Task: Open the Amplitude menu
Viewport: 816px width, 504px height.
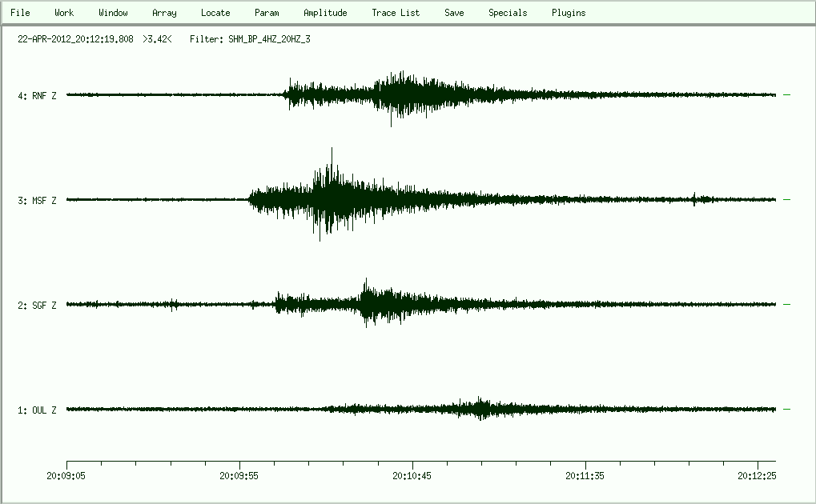Action: coord(325,13)
